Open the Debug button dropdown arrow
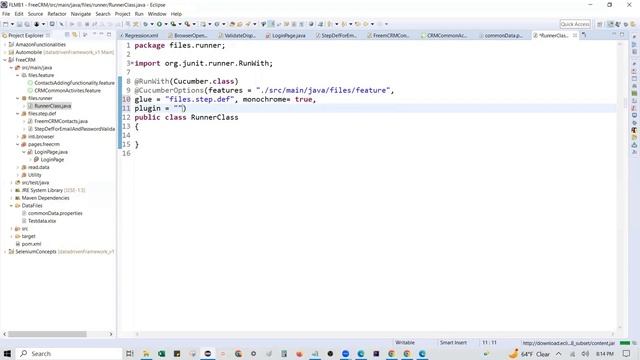 [x=151, y=24]
